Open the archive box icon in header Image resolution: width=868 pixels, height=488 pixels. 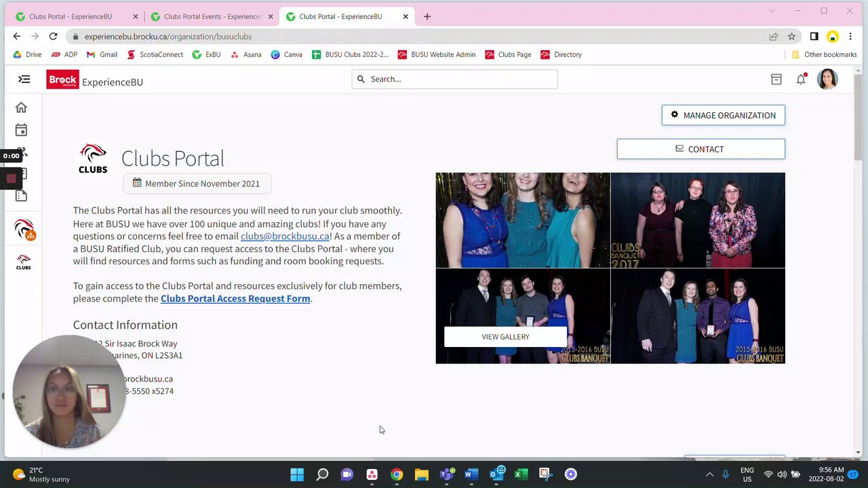776,79
